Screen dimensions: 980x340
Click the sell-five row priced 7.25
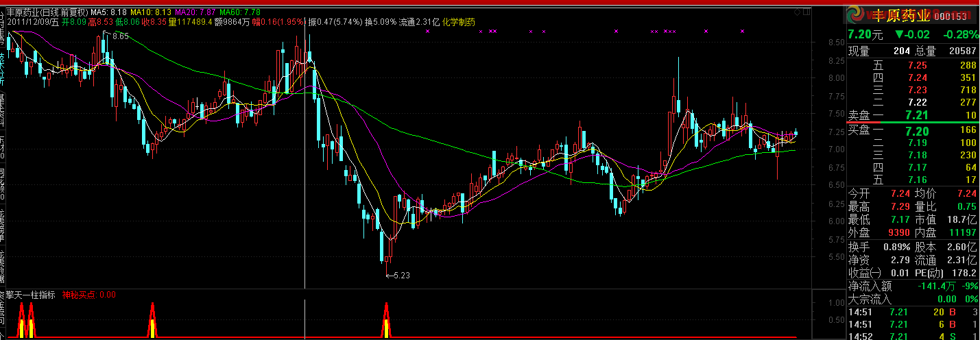tap(913, 65)
